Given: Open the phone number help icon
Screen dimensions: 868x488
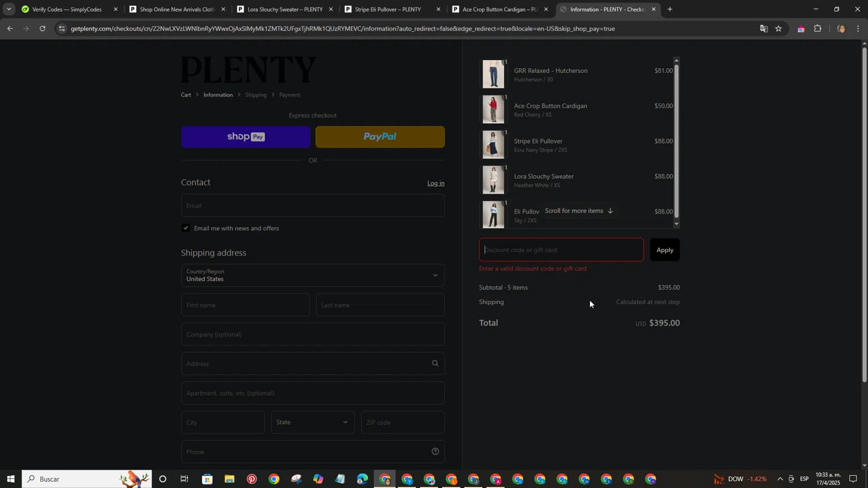Looking at the screenshot, I should 435,452.
